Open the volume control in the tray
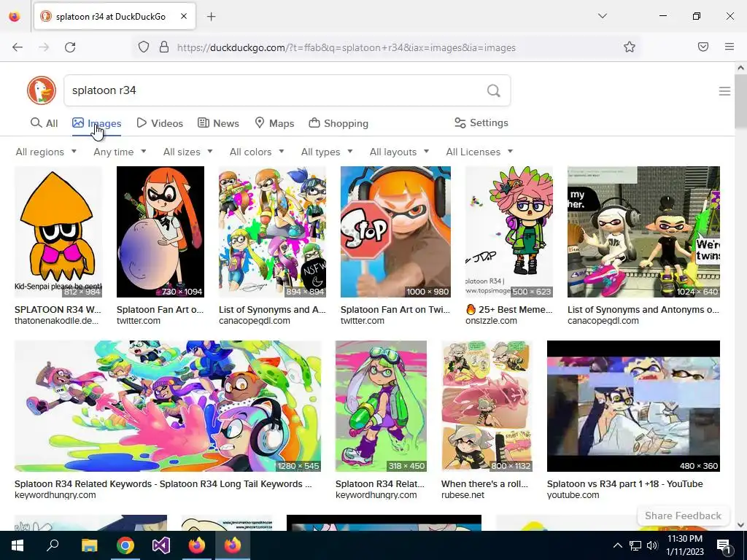 point(651,545)
